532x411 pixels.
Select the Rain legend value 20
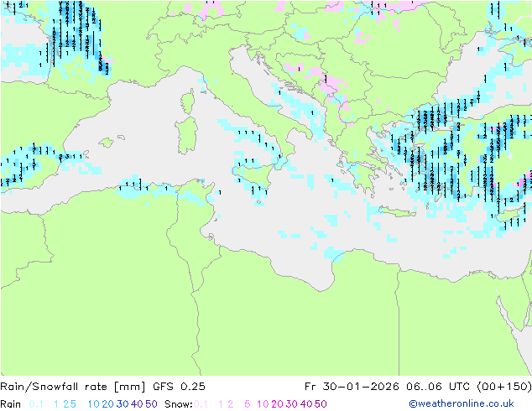[x=108, y=404]
